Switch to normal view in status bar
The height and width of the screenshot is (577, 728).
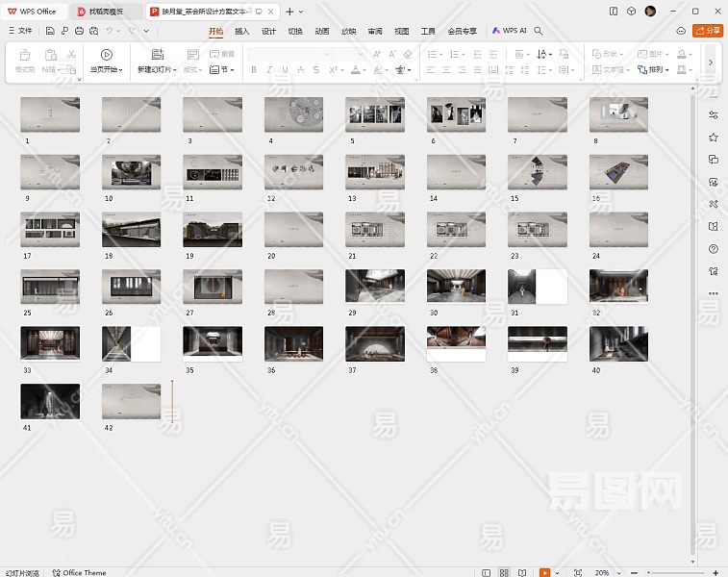[x=485, y=572]
